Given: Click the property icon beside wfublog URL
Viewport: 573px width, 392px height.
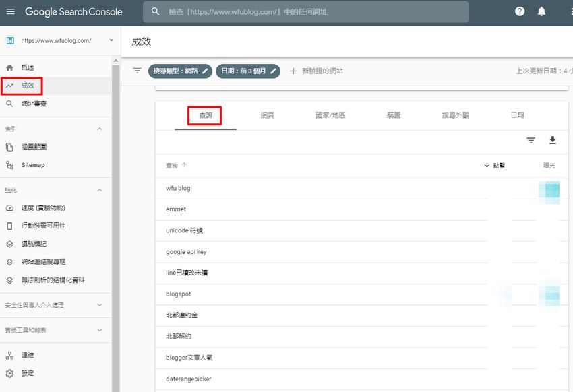Looking at the screenshot, I should 10,40.
